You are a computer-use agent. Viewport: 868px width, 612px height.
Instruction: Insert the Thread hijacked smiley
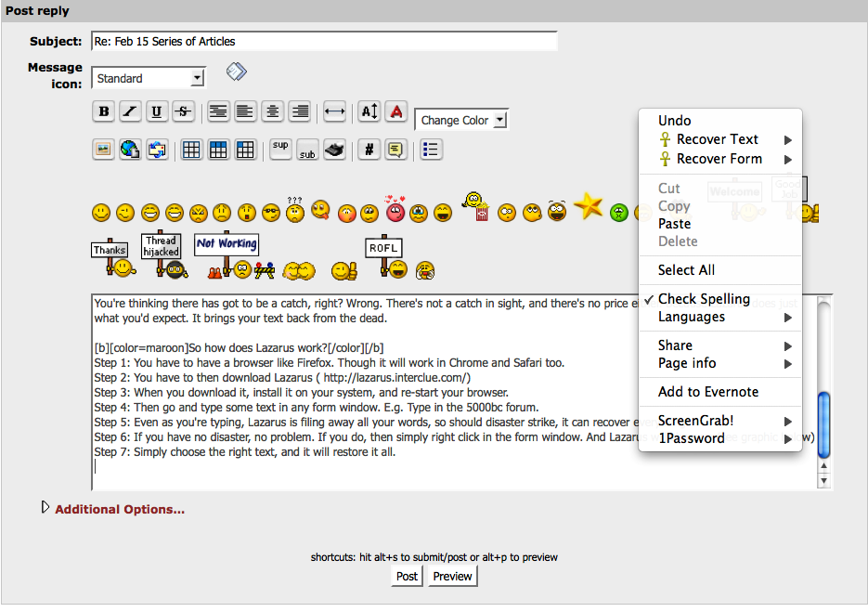164,254
